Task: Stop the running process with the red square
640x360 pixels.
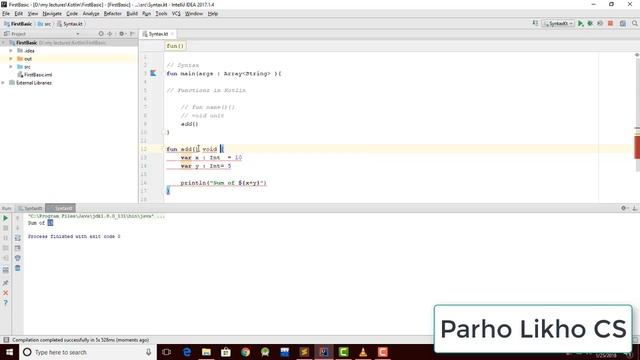Action: tap(611, 24)
